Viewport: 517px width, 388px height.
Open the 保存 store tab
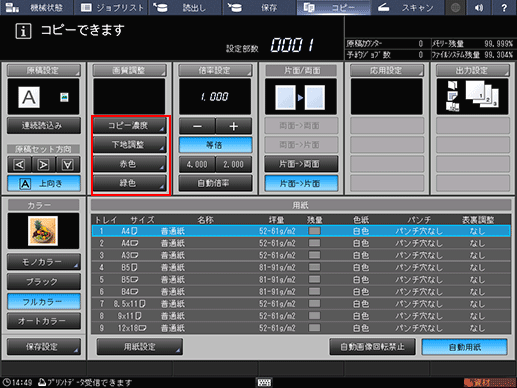[x=259, y=7]
